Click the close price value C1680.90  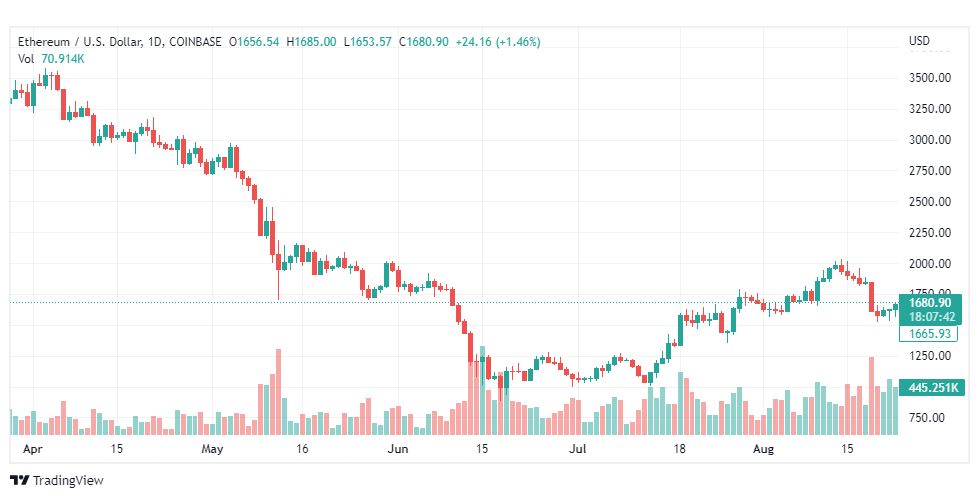click(424, 42)
